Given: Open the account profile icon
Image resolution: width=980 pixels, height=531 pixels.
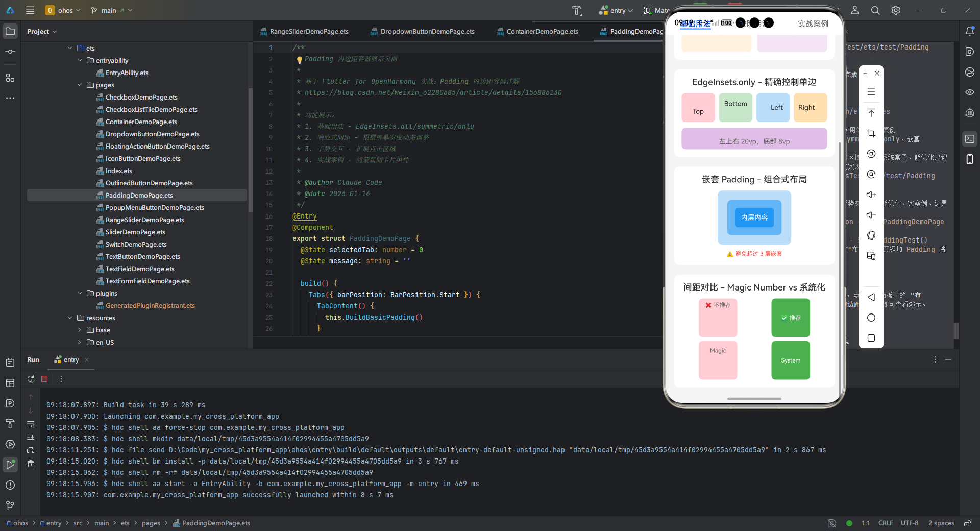Looking at the screenshot, I should [855, 10].
